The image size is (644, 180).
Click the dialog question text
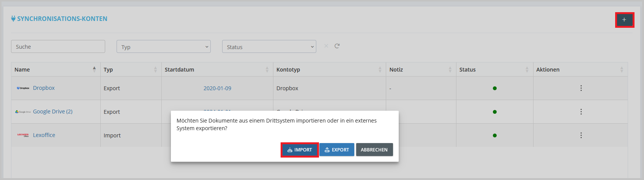pos(276,124)
